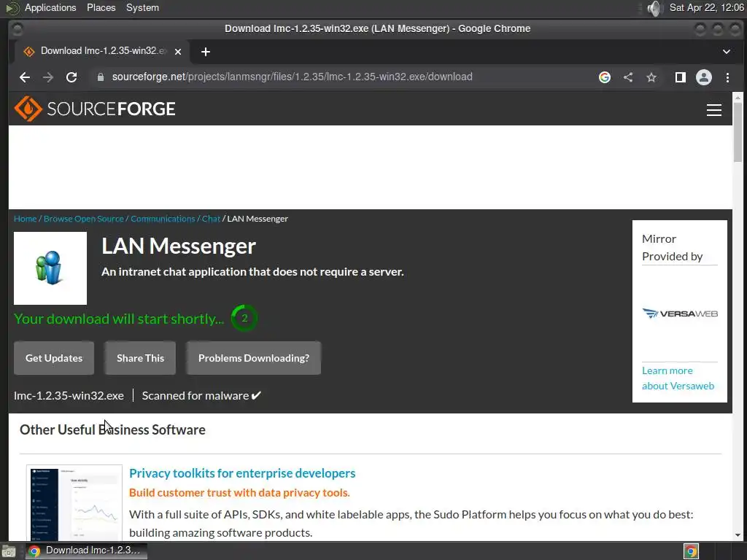Click the lmc-1.2.35-win32.exe filename text
The width and height of the screenshot is (747, 560).
click(69, 396)
